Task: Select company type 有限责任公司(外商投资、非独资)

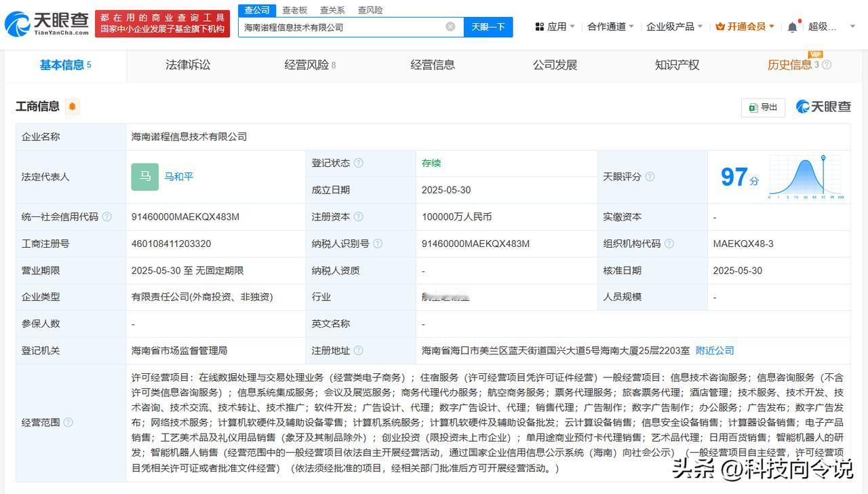Action: [202, 297]
